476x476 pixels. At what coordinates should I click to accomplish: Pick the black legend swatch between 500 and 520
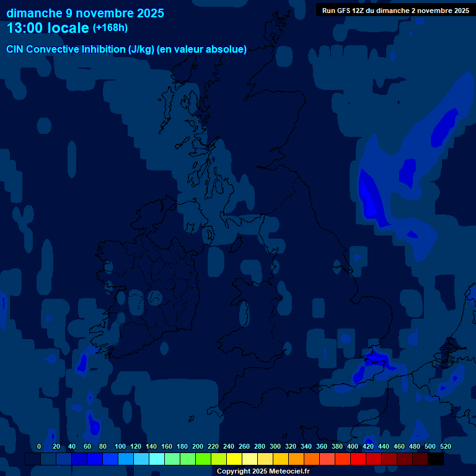(x=436, y=459)
